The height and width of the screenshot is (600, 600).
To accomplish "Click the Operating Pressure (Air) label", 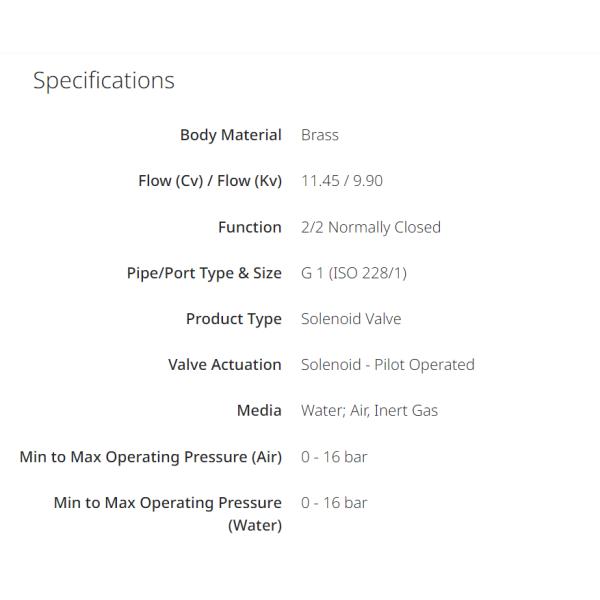I will coord(150,457).
